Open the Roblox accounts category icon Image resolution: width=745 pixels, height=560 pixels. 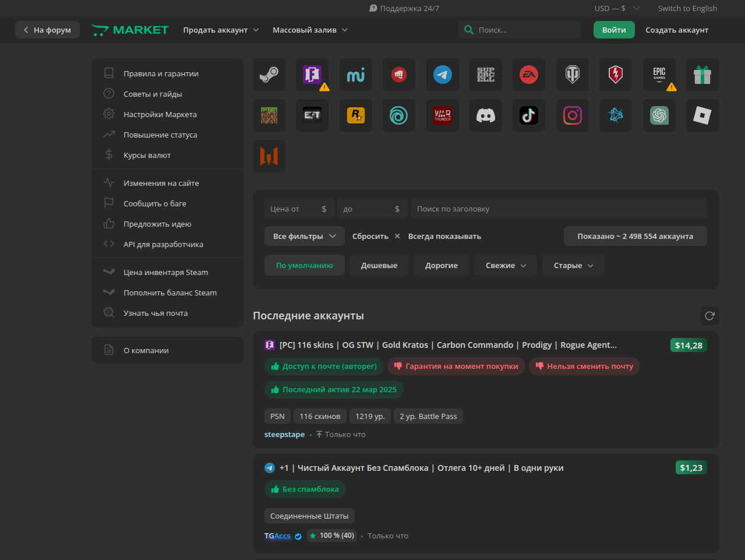[x=702, y=115]
